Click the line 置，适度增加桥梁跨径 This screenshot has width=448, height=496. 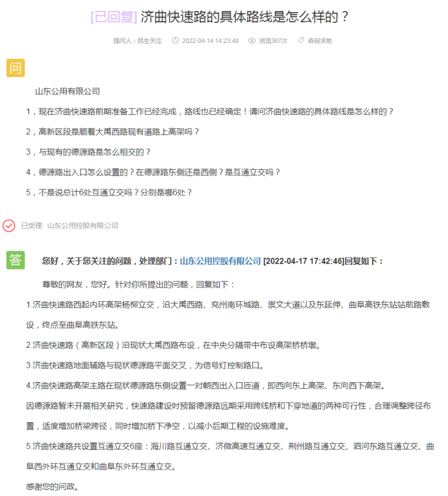158,426
